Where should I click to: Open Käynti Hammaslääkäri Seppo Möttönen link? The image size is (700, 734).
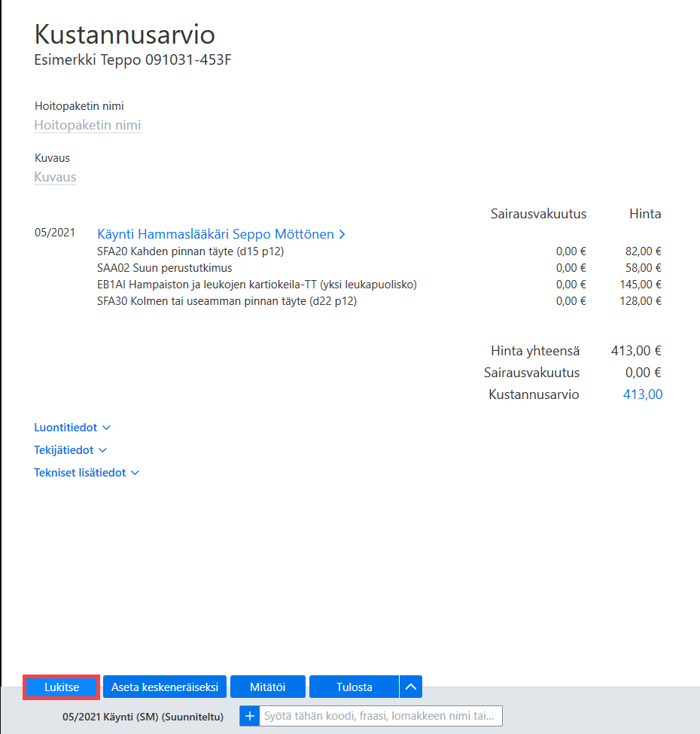216,234
